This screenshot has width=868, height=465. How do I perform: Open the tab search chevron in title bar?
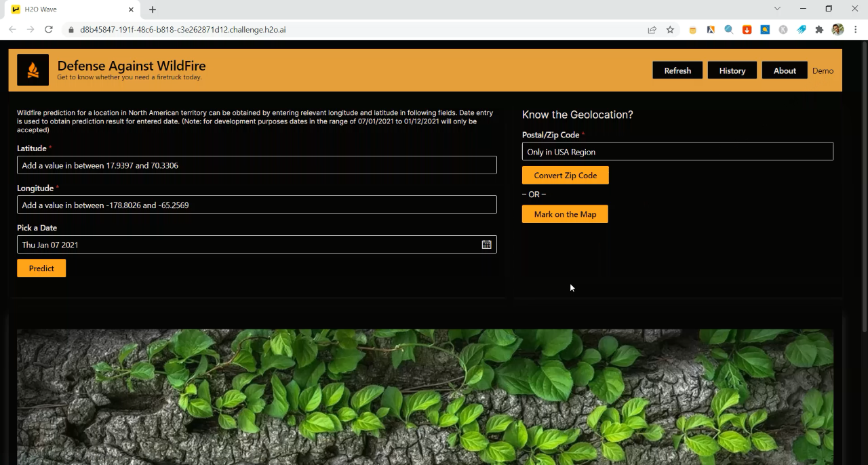[777, 9]
